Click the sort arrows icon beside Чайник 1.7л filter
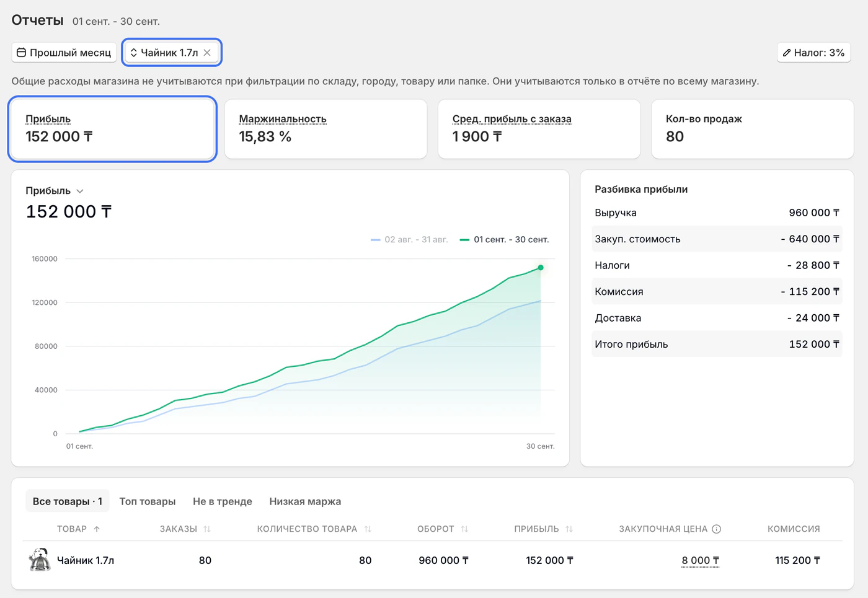The image size is (868, 598). point(133,53)
